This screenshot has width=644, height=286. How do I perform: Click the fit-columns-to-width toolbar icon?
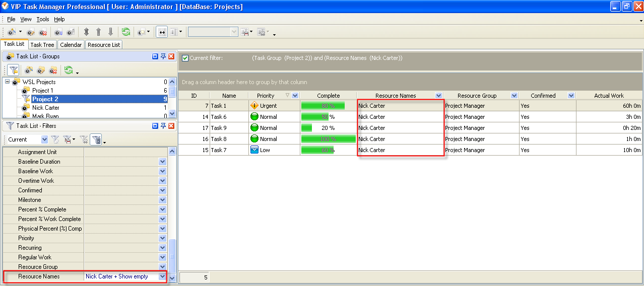tap(162, 32)
